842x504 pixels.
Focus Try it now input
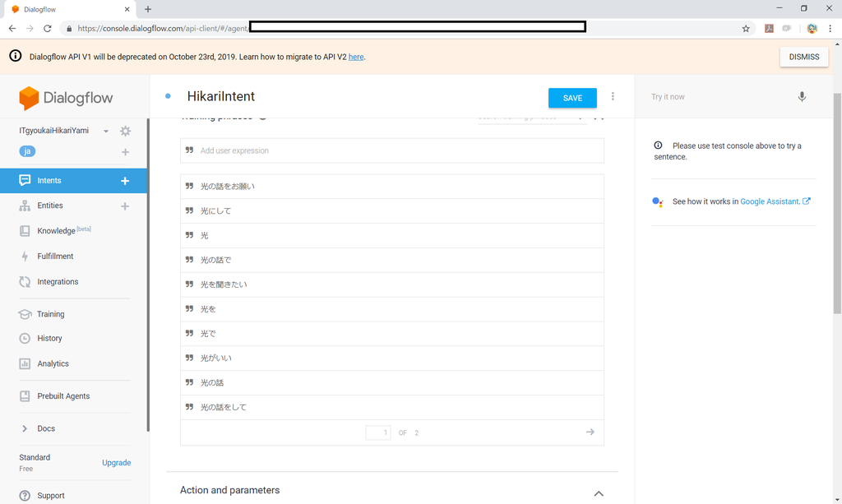coord(719,97)
